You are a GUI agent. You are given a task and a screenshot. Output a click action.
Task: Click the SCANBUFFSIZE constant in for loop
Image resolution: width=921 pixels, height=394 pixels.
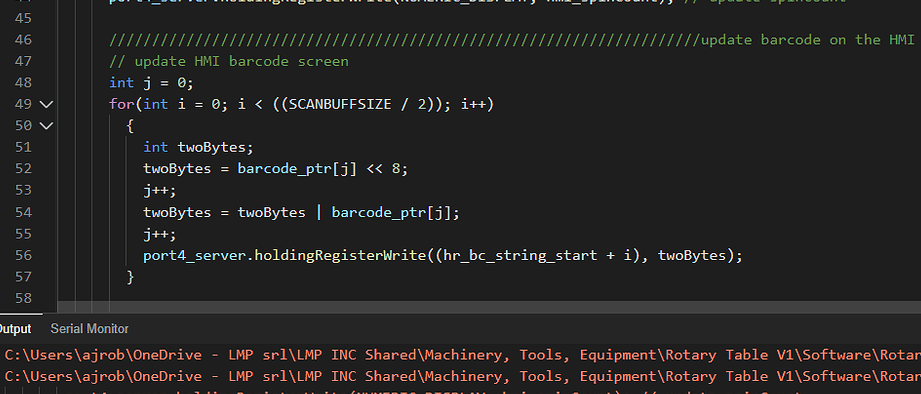pyautogui.click(x=340, y=105)
